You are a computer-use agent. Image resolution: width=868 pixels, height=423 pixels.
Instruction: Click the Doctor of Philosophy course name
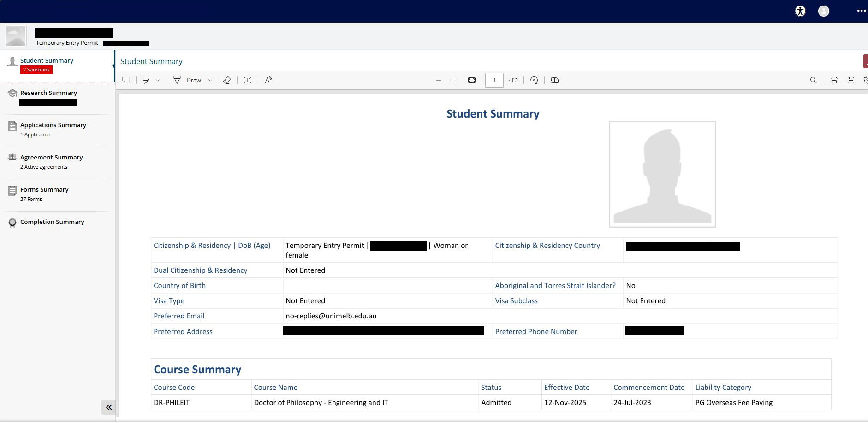(x=321, y=403)
